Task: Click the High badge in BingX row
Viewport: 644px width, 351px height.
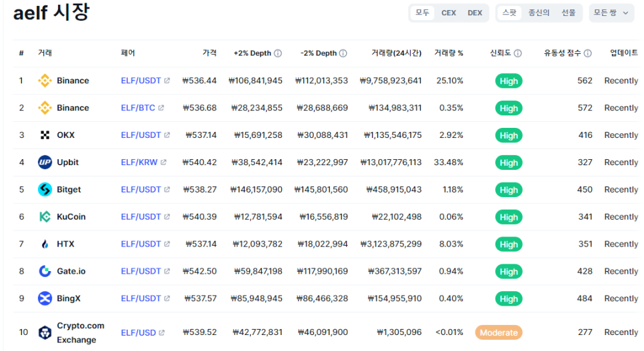Action: pos(509,299)
